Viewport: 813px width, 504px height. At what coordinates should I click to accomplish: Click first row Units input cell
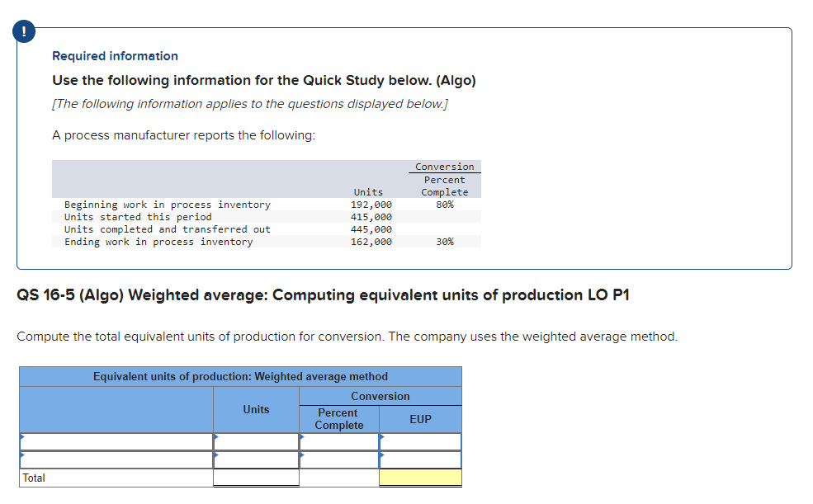(x=256, y=442)
